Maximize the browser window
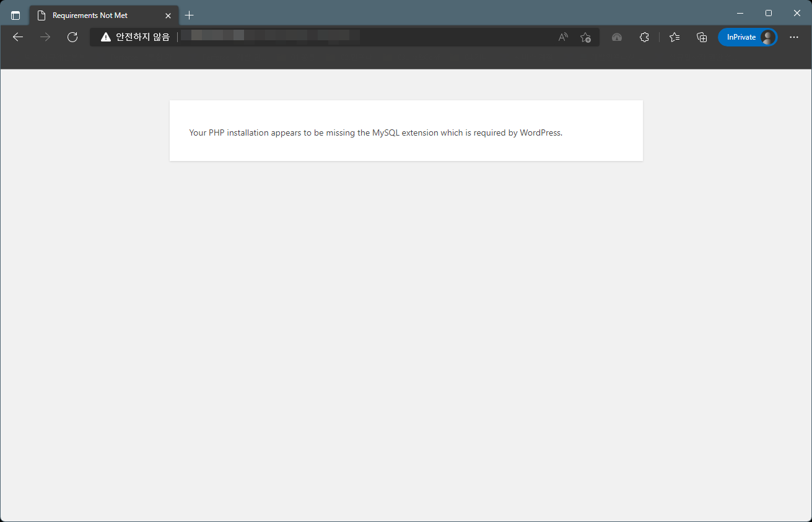812x522 pixels. (x=769, y=13)
